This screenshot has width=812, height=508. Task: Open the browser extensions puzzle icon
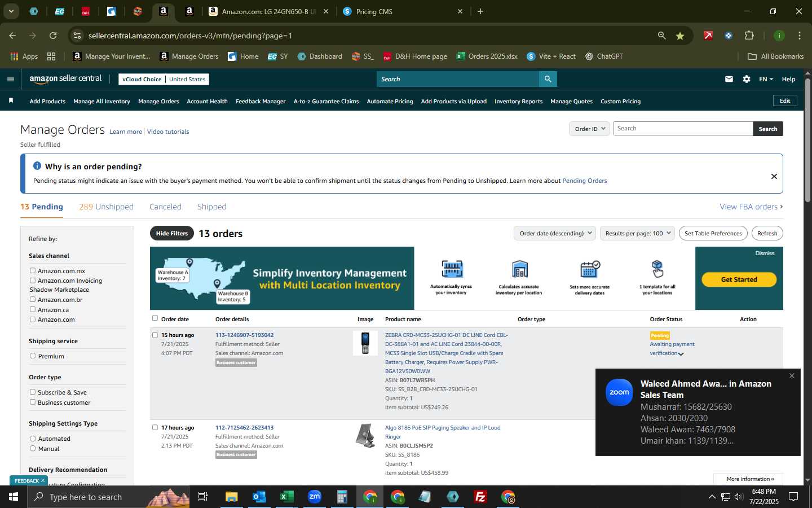[x=749, y=36]
